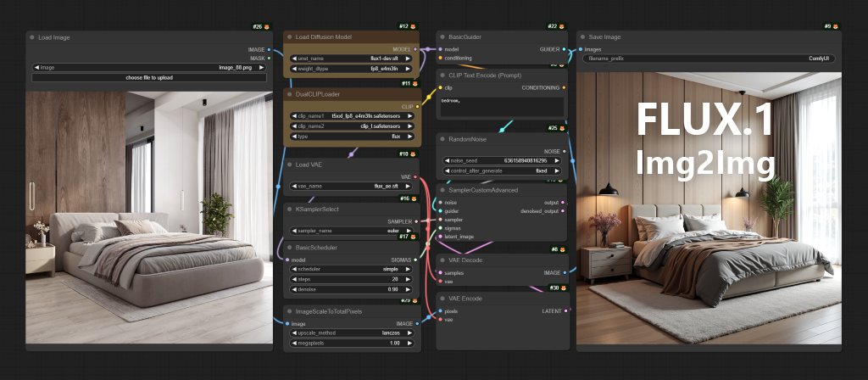Collapse the BasicGuider node title dot
The height and width of the screenshot is (380, 868).
442,37
